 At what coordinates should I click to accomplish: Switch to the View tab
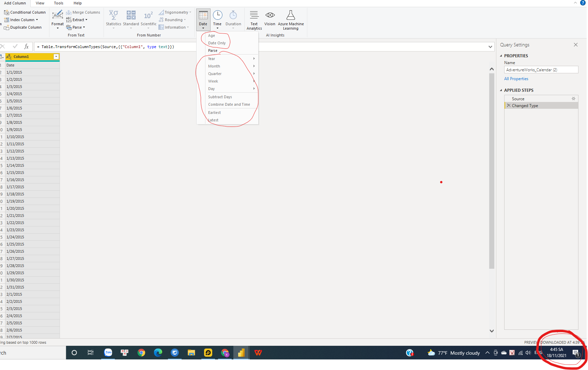(x=40, y=3)
